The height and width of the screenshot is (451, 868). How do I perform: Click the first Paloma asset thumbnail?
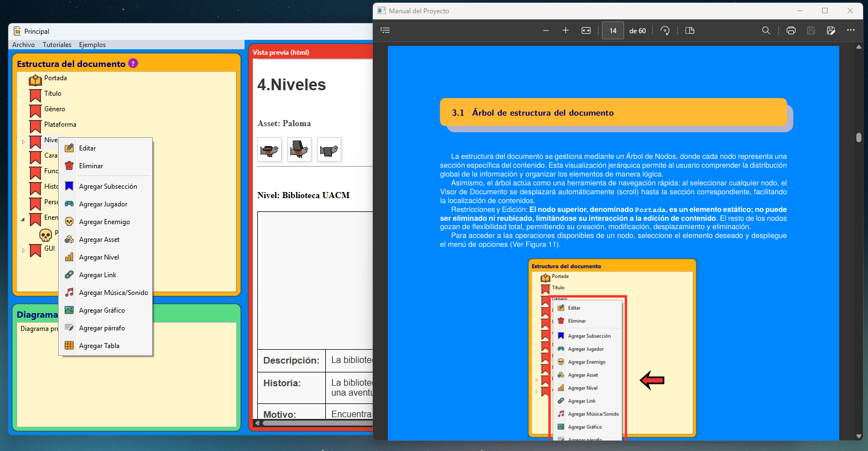(269, 149)
